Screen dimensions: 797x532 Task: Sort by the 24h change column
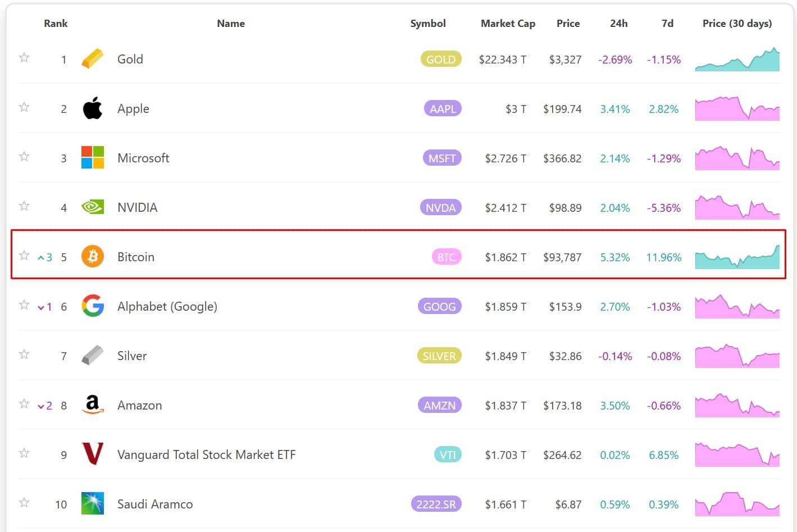619,24
